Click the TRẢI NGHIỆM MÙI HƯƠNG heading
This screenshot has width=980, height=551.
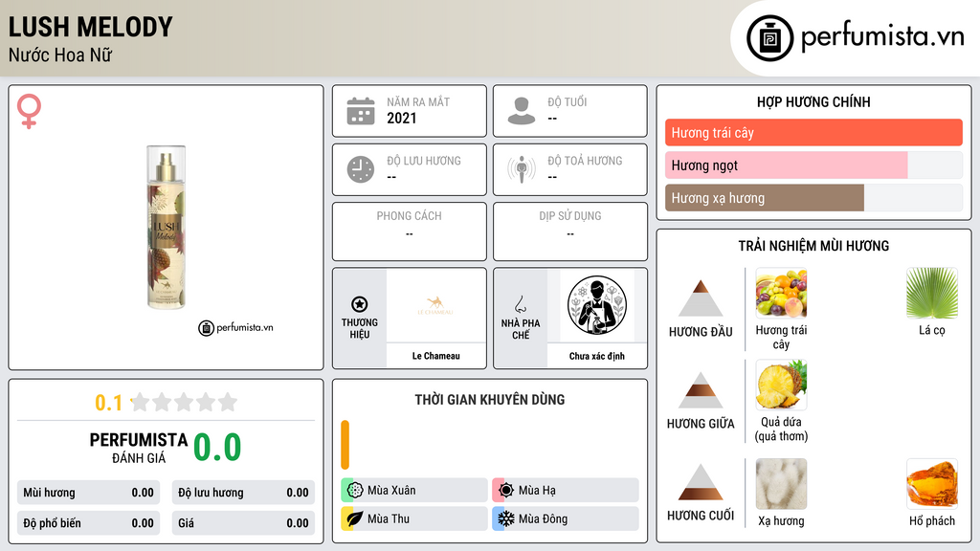pyautogui.click(x=813, y=246)
